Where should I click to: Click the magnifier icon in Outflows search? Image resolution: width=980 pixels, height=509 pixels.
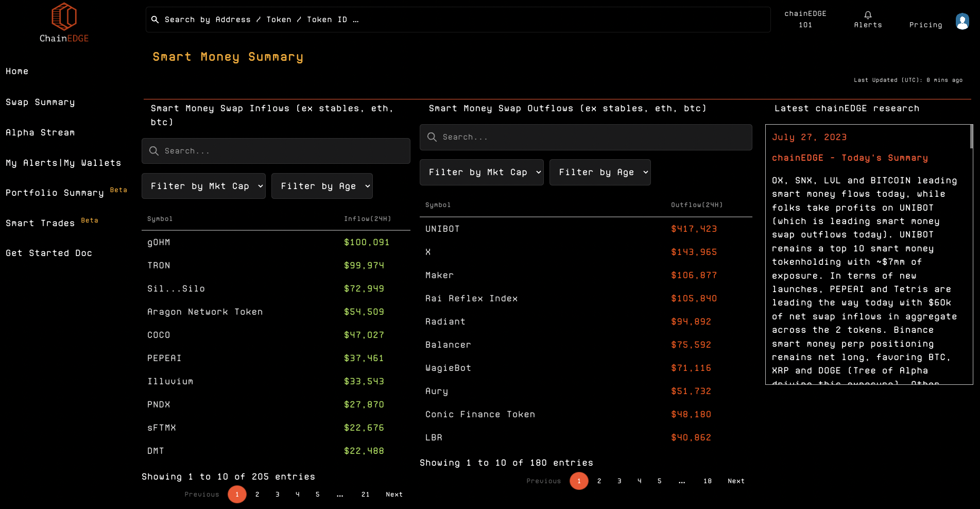click(432, 137)
